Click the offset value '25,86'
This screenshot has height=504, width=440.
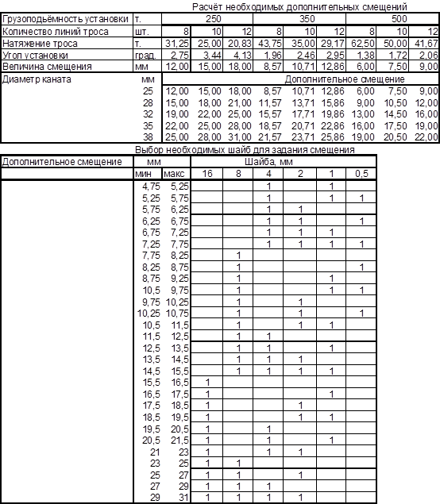(333, 137)
